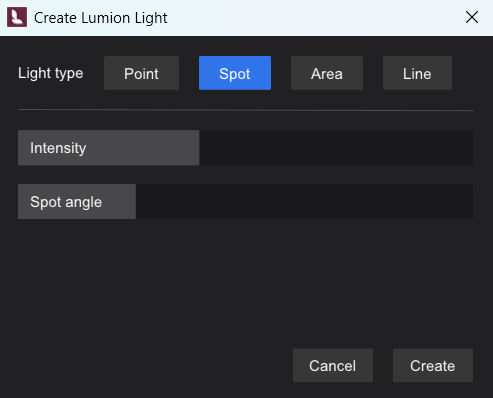Set Intensity to maximum at slider's far end
The height and width of the screenshot is (398, 493).
(471, 148)
